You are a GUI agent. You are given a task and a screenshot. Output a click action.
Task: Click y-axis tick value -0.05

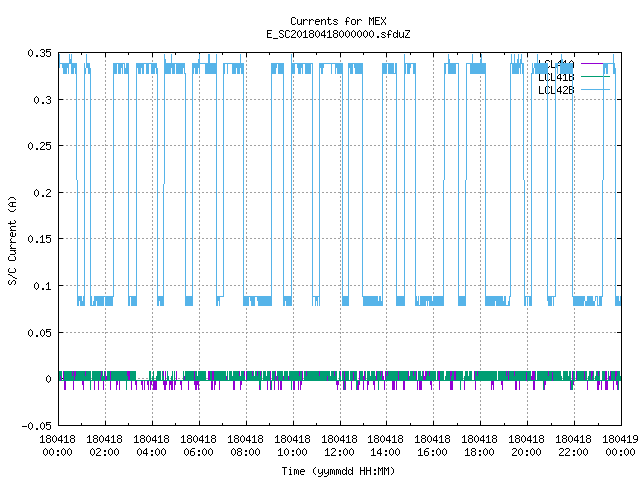(x=37, y=426)
